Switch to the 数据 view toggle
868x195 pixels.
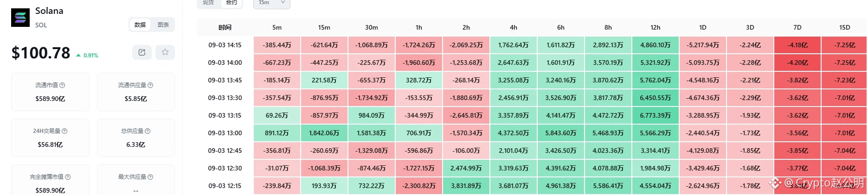[x=140, y=25]
